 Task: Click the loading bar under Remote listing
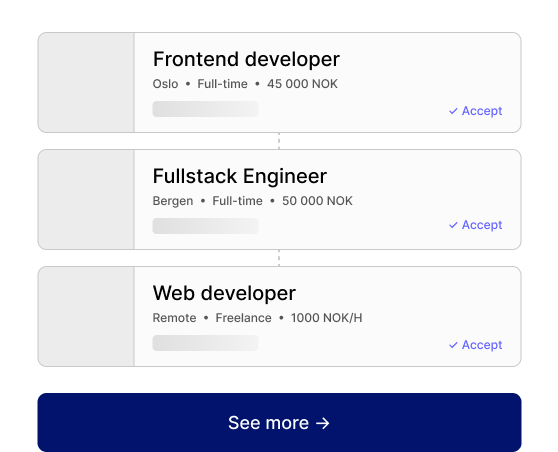[x=205, y=343]
